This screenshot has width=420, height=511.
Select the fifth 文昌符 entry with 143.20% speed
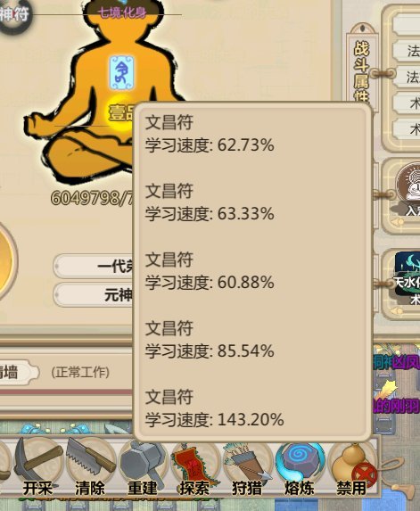pos(214,408)
